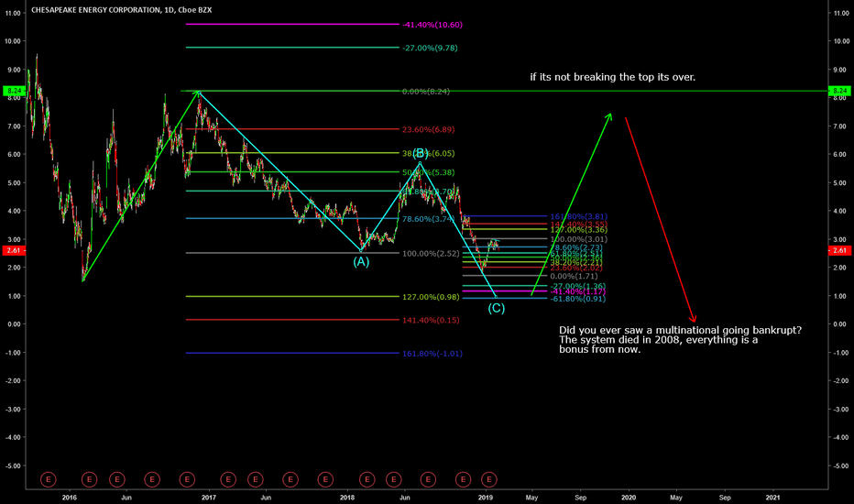Click the (C) wave label
Image resolution: width=854 pixels, height=504 pixels.
click(x=496, y=309)
